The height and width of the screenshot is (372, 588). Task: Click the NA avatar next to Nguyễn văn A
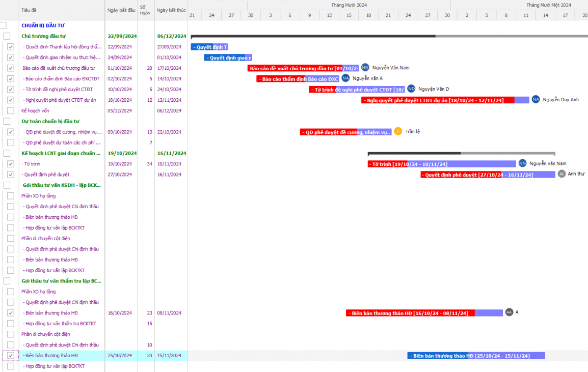[345, 78]
